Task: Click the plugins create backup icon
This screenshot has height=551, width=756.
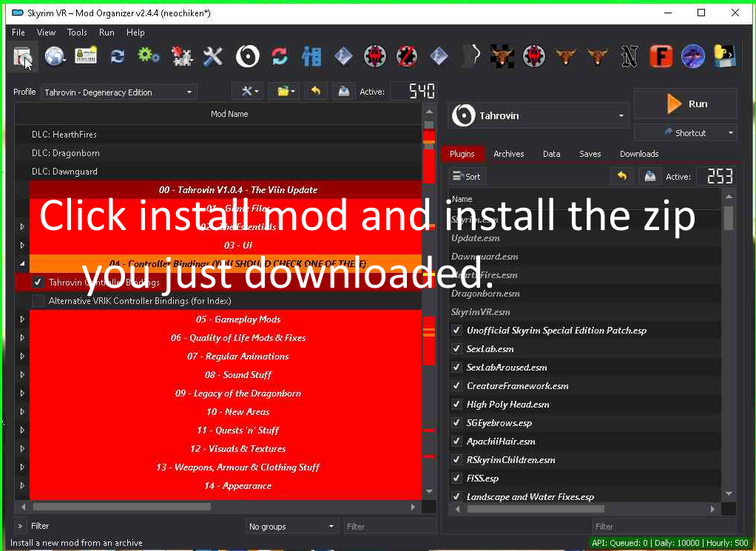Action: 650,177
